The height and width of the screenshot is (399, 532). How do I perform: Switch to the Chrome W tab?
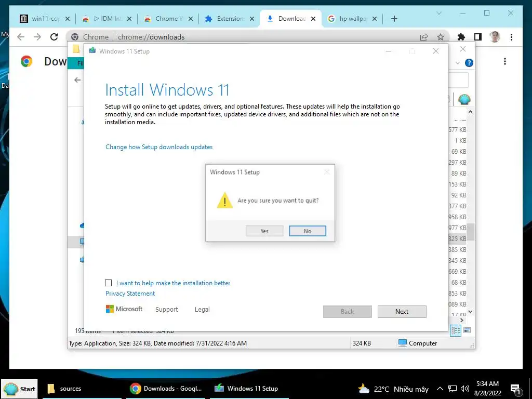[168, 19]
